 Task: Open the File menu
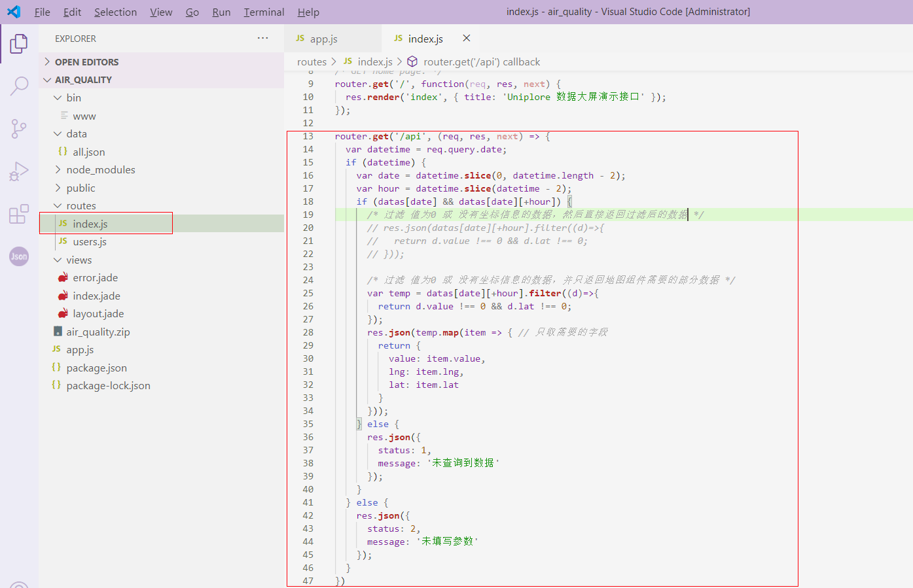[43, 12]
